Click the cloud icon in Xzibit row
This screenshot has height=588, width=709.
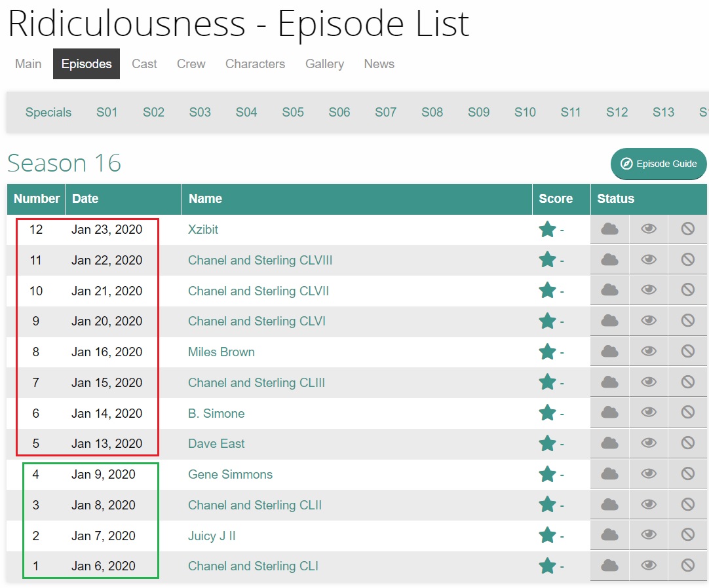pos(609,229)
